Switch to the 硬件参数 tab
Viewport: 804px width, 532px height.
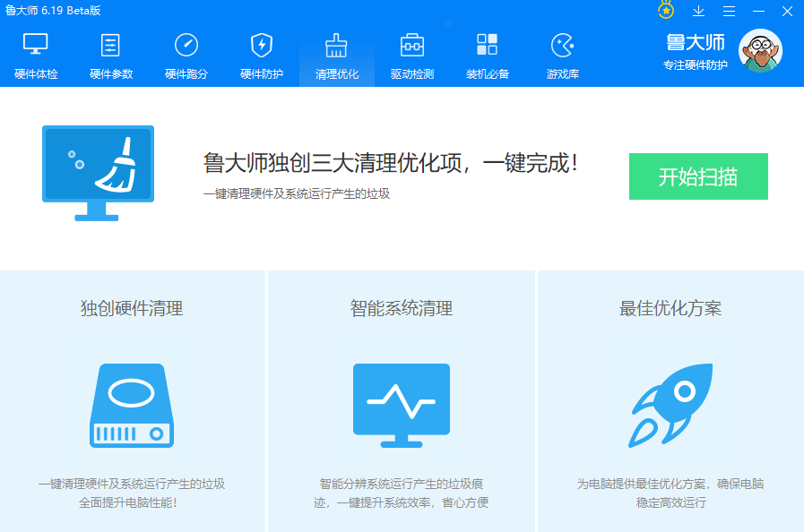(111, 57)
